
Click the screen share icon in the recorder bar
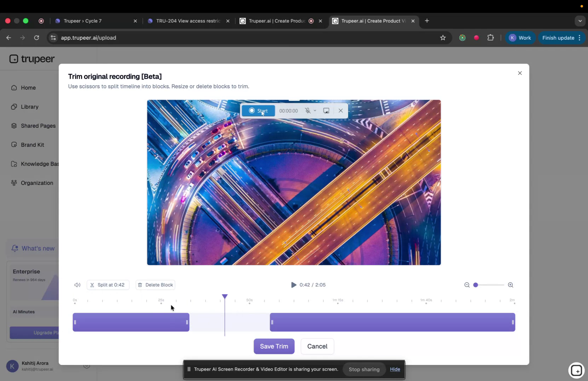(x=326, y=110)
